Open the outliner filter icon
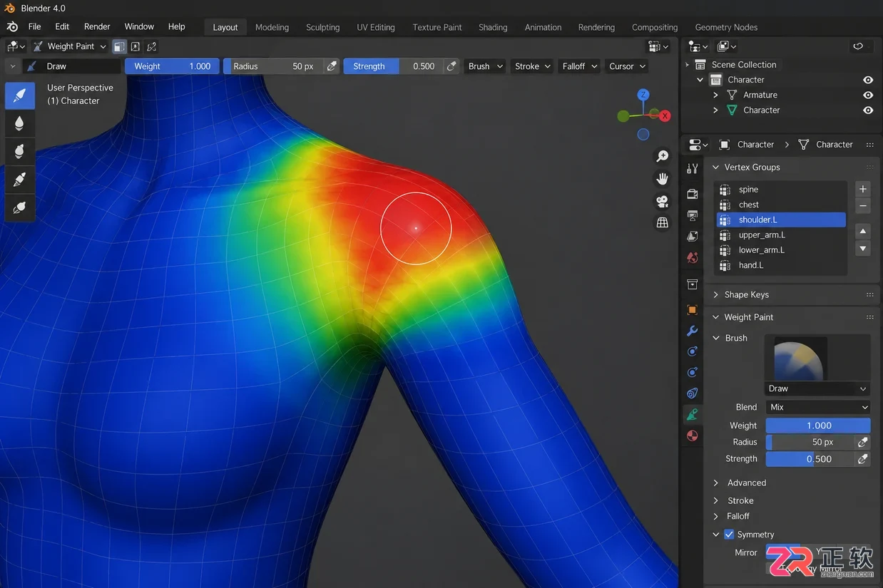This screenshot has width=883, height=588. tap(858, 46)
